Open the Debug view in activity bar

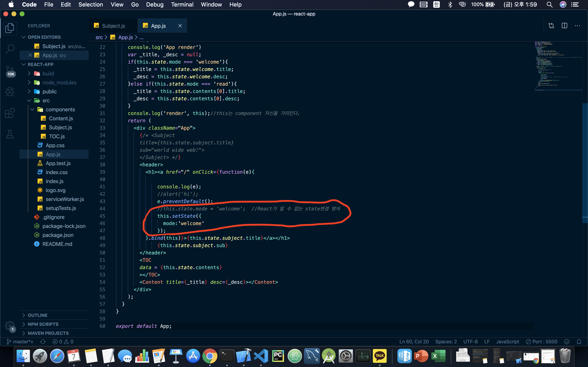tap(10, 92)
